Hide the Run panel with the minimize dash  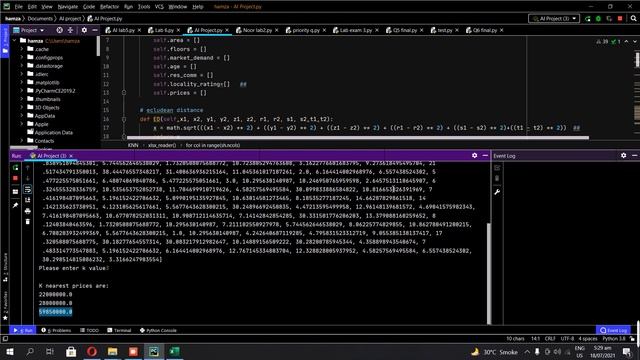pyautogui.click(x=485, y=156)
